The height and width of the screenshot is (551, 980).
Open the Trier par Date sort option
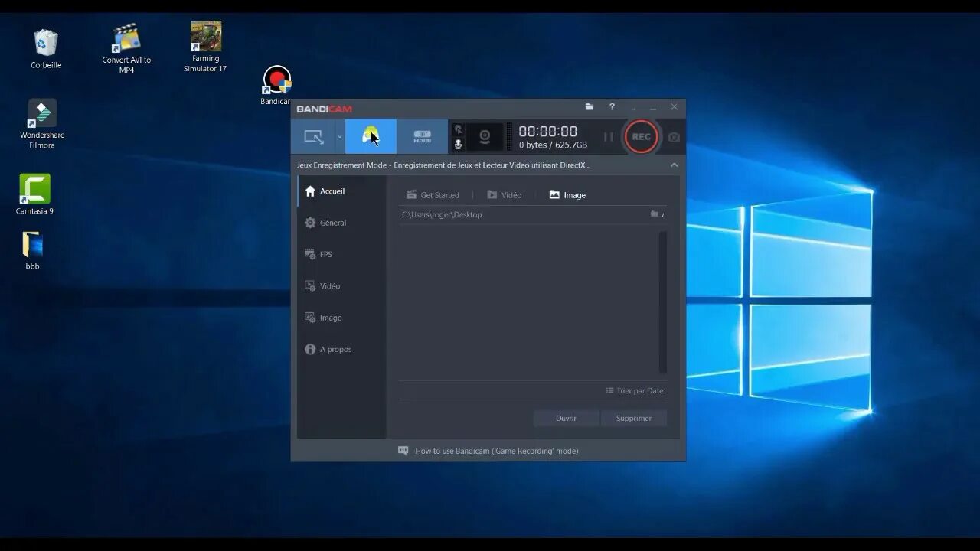[635, 390]
